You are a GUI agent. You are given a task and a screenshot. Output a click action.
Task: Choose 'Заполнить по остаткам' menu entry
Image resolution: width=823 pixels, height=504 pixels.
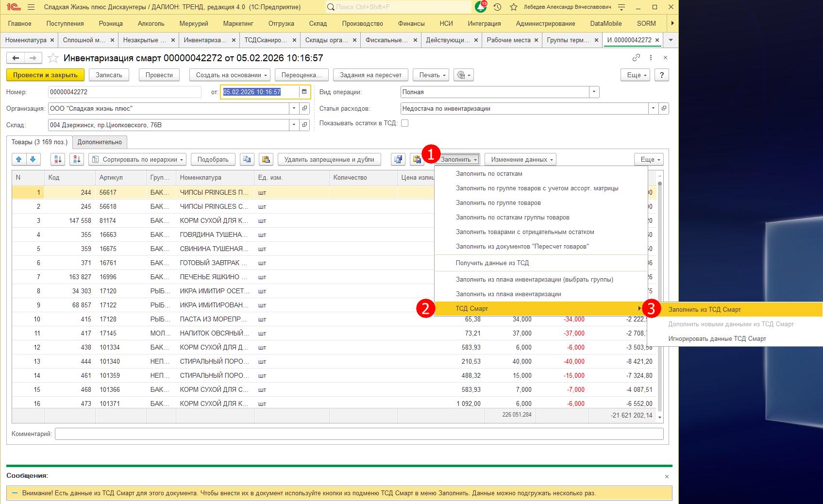[x=489, y=174]
